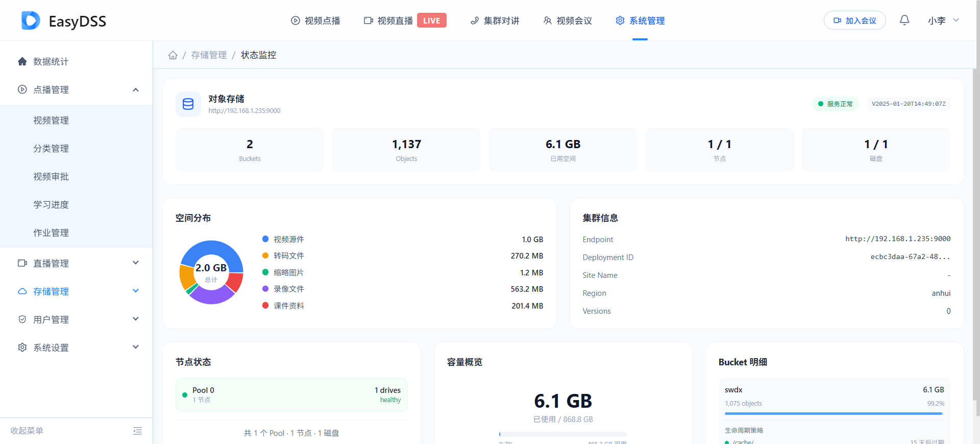Open 视频审批 in the sidebar
This screenshot has height=444, width=980.
[77, 176]
